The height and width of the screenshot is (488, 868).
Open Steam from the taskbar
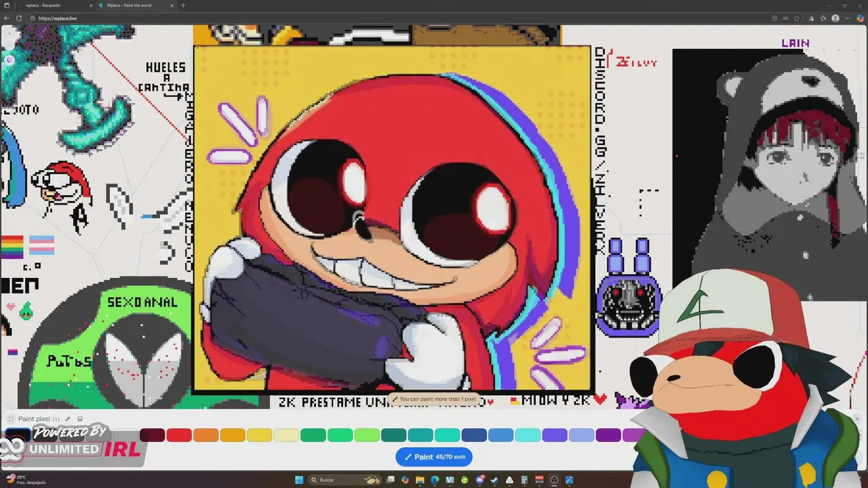494,480
